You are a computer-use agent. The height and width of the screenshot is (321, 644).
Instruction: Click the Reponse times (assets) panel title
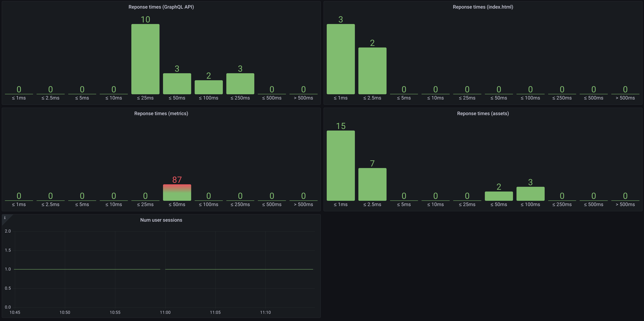tap(483, 113)
